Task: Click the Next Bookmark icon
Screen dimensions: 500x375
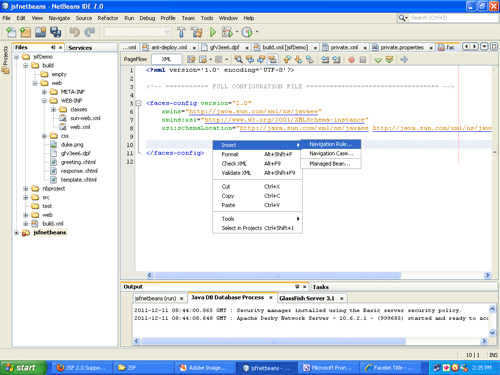Action: [298, 60]
